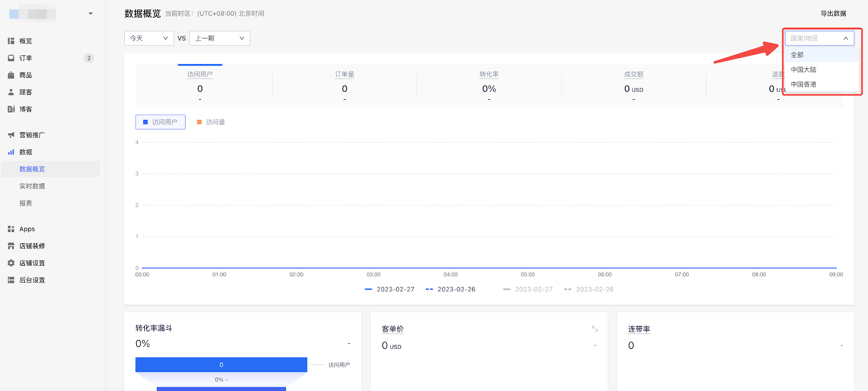868x391 pixels.
Task: Click the blue funnel bar for 访问用户
Action: click(221, 364)
